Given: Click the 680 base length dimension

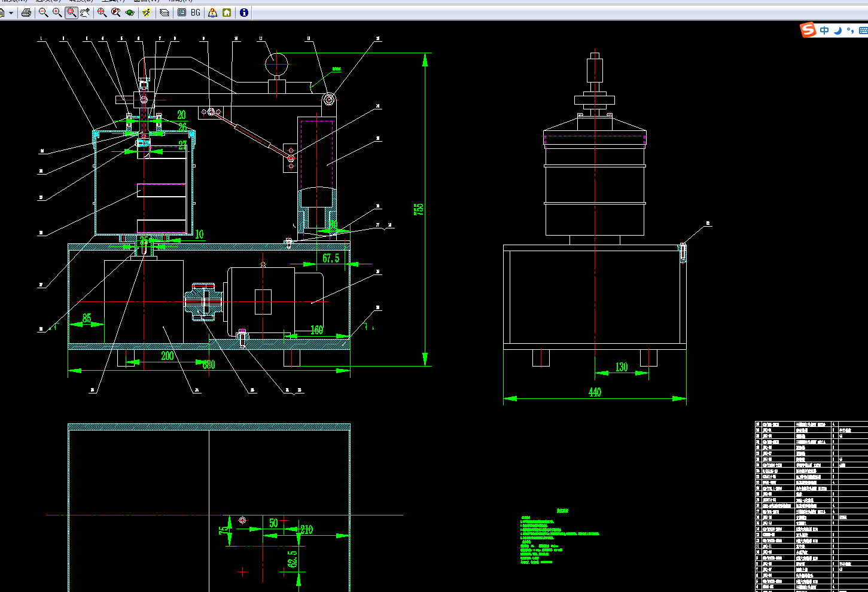Looking at the screenshot, I should [x=208, y=365].
